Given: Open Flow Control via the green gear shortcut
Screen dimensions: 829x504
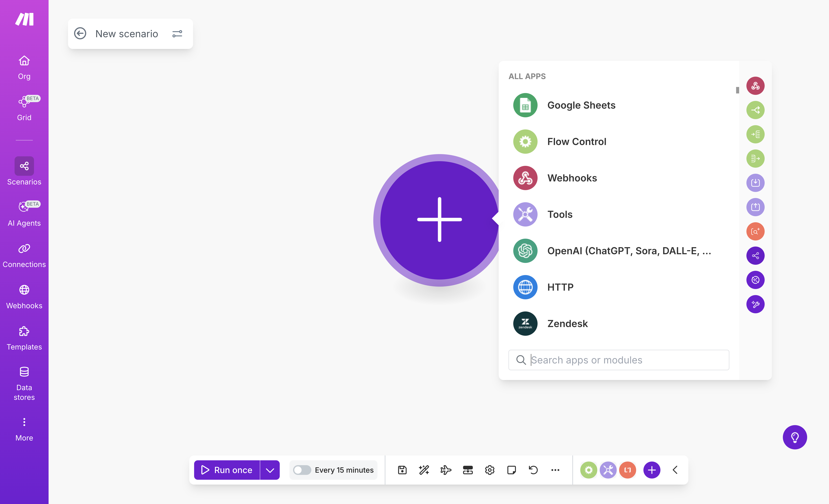Looking at the screenshot, I should (589, 470).
